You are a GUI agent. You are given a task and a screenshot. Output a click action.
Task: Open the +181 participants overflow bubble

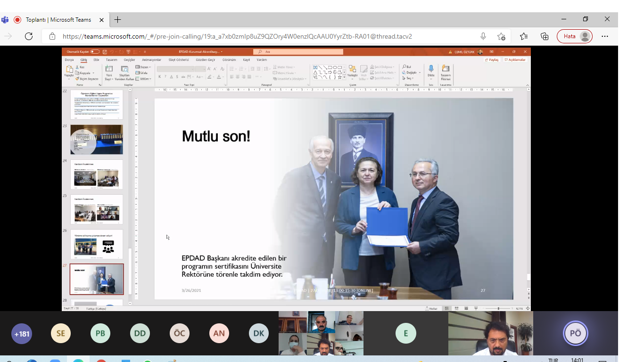[x=22, y=334]
